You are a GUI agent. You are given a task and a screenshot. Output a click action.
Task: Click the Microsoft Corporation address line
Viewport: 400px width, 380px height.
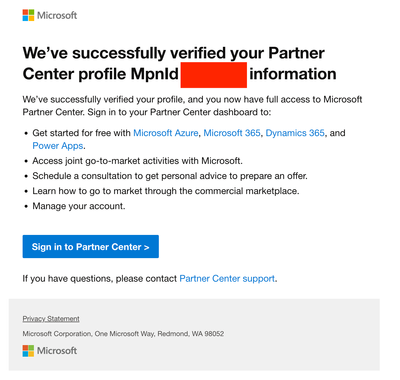coord(123,334)
